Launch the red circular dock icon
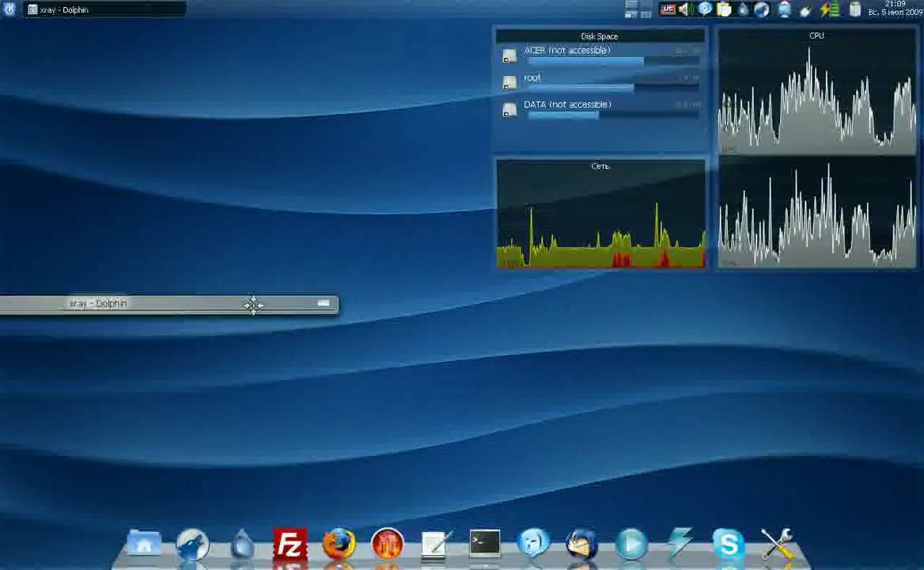Viewport: 924px width, 570px height. coord(388,543)
